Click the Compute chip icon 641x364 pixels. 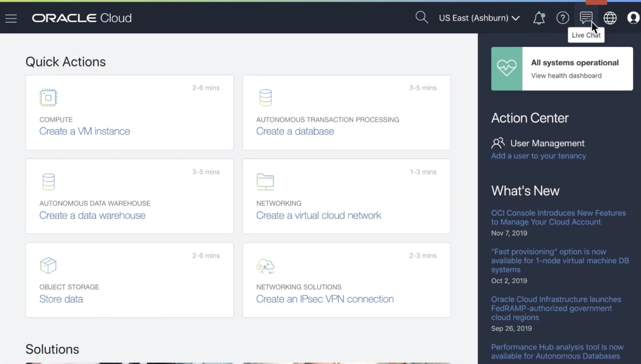pos(48,97)
